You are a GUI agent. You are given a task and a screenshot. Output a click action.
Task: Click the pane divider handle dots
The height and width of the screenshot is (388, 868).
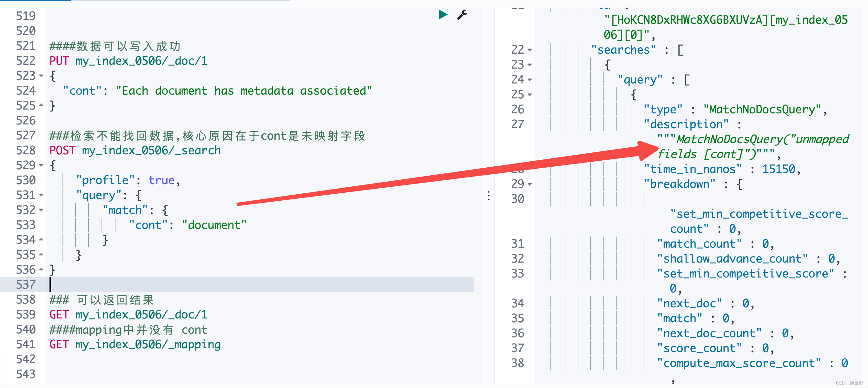pyautogui.click(x=489, y=196)
